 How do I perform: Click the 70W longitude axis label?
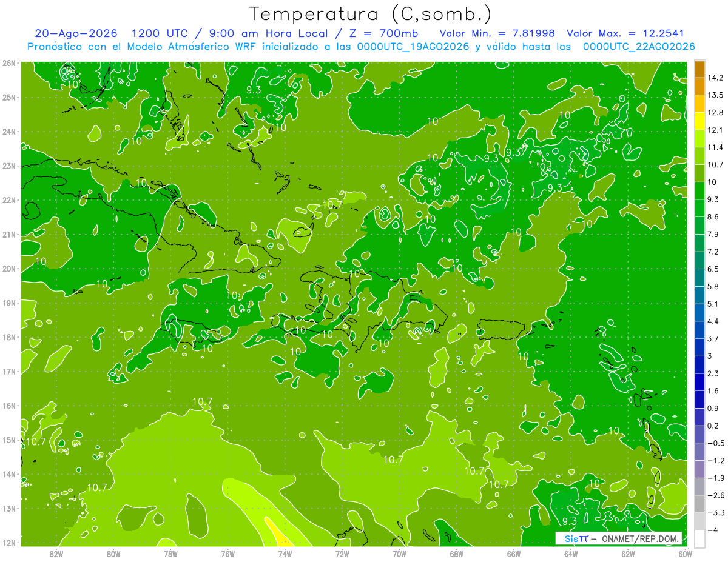(x=399, y=554)
